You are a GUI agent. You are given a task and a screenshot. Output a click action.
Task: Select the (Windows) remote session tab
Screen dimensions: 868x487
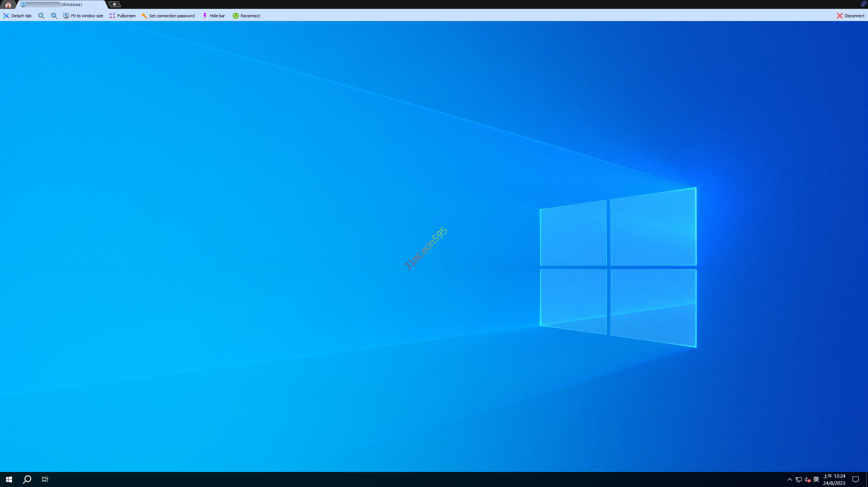pyautogui.click(x=60, y=5)
